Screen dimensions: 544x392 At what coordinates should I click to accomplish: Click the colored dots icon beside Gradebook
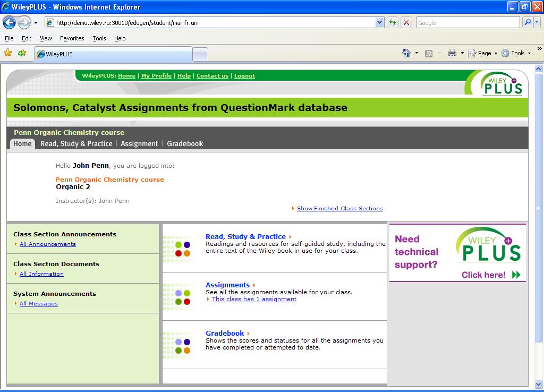[x=183, y=346]
